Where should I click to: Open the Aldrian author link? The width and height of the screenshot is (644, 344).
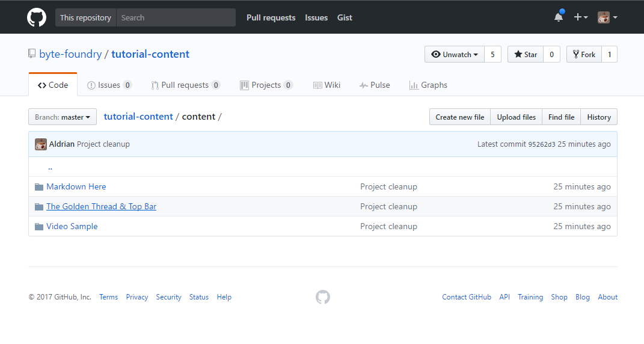[61, 144]
